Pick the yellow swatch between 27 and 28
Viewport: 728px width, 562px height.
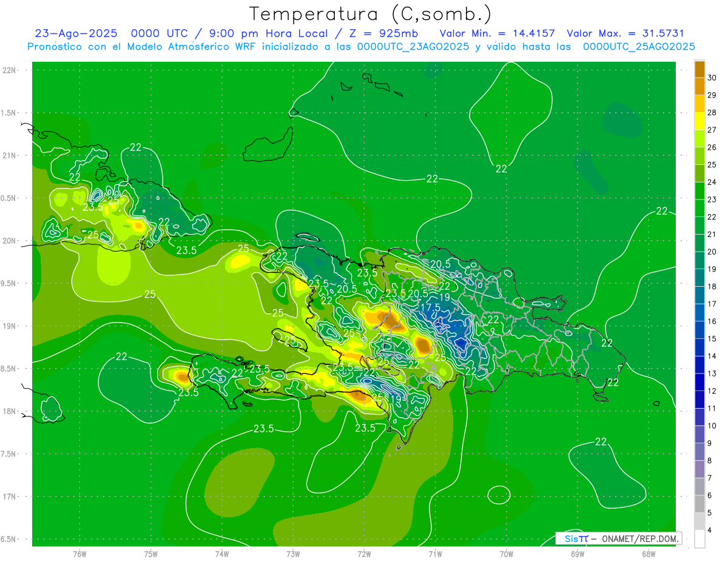[700, 121]
